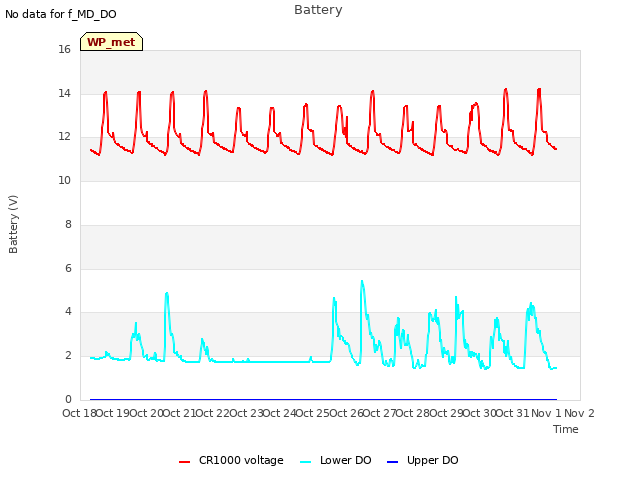Toggle the CR1000 voltage legend entry

tap(231, 460)
